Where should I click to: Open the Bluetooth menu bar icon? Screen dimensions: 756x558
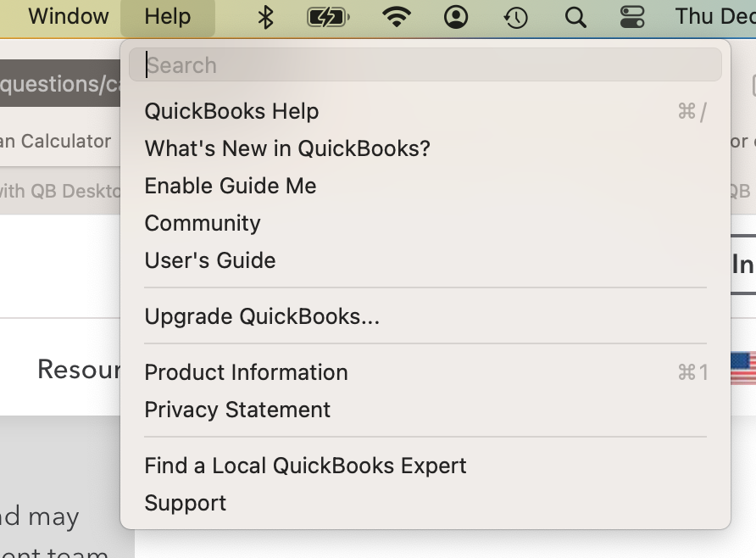pyautogui.click(x=264, y=16)
